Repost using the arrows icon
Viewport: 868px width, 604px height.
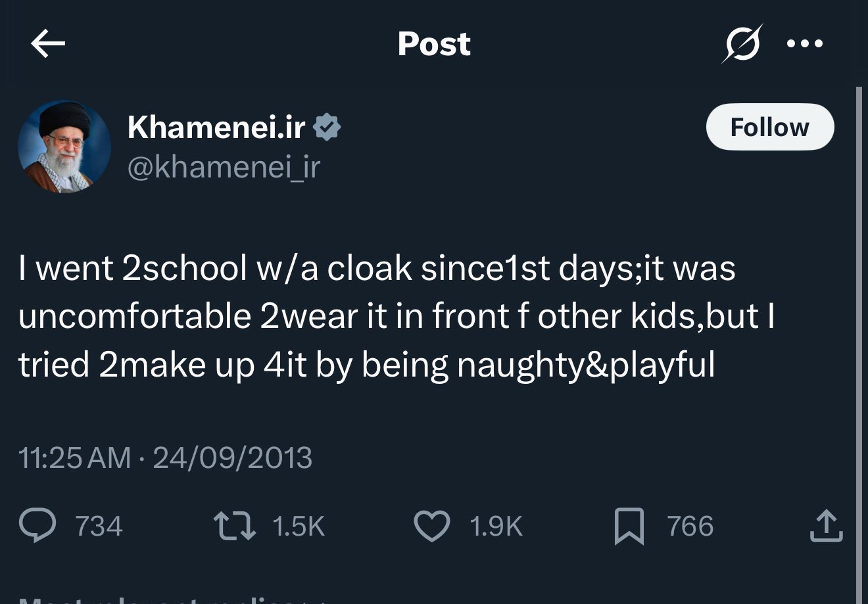(235, 526)
